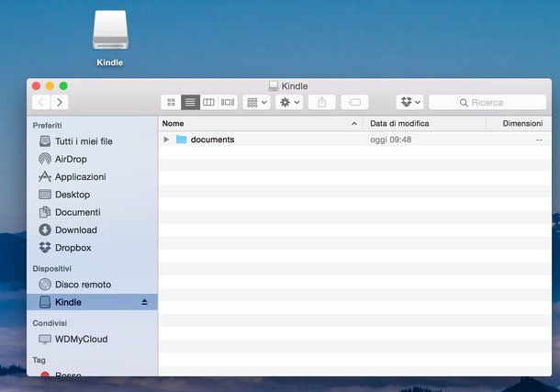Open Desktop in the sidebar
This screenshot has width=560, height=392.
tap(92, 195)
